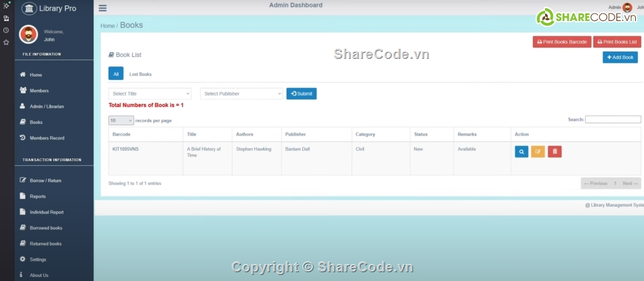
Task: Click the Library Pro building logo icon
Action: (28, 8)
